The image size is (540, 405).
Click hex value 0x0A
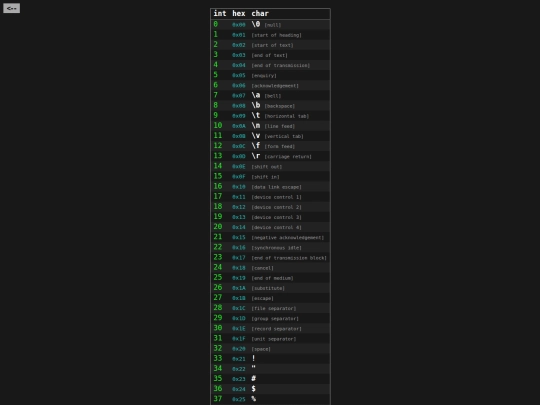pos(239,126)
